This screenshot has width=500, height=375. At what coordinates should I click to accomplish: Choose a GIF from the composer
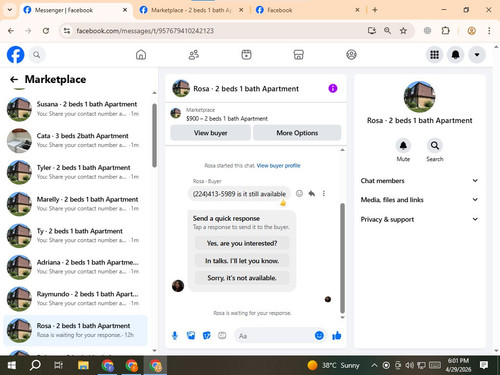222,336
